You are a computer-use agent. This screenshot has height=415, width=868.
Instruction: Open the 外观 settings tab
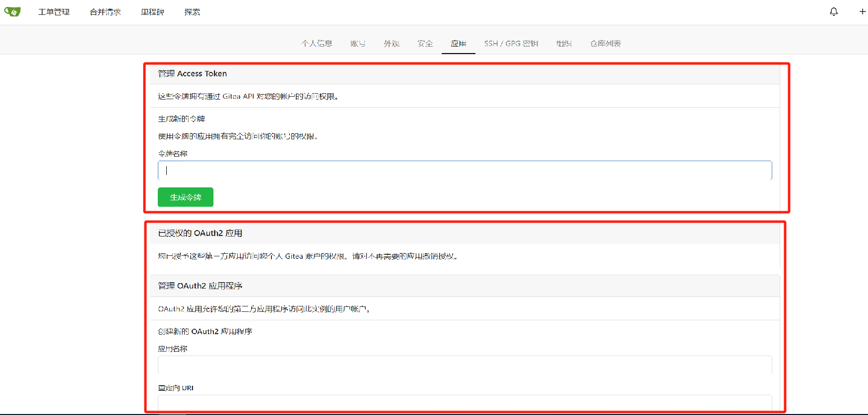[392, 44]
